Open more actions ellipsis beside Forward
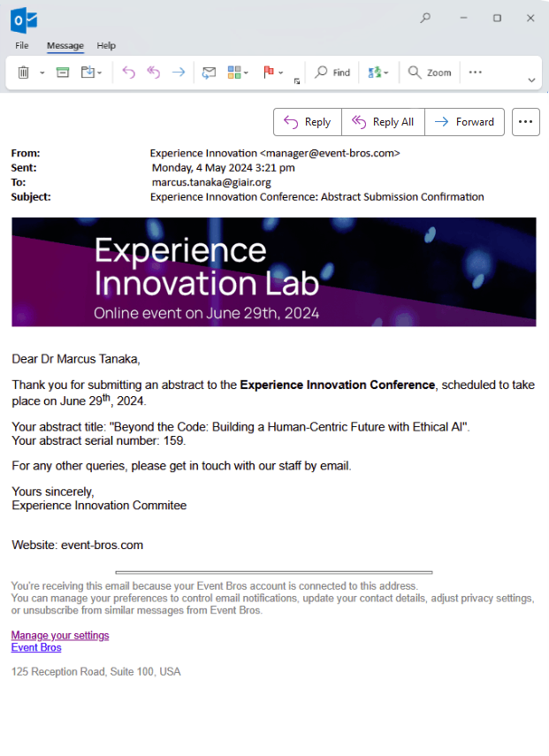This screenshot has width=549, height=756. coord(526,122)
